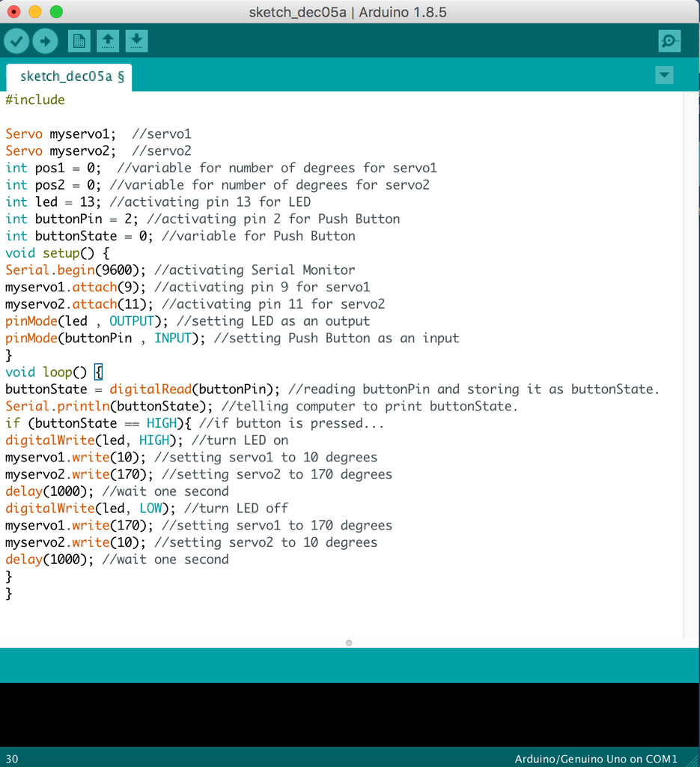This screenshot has height=767, width=700.
Task: Click the green macOS zoom window button
Action: click(56, 12)
